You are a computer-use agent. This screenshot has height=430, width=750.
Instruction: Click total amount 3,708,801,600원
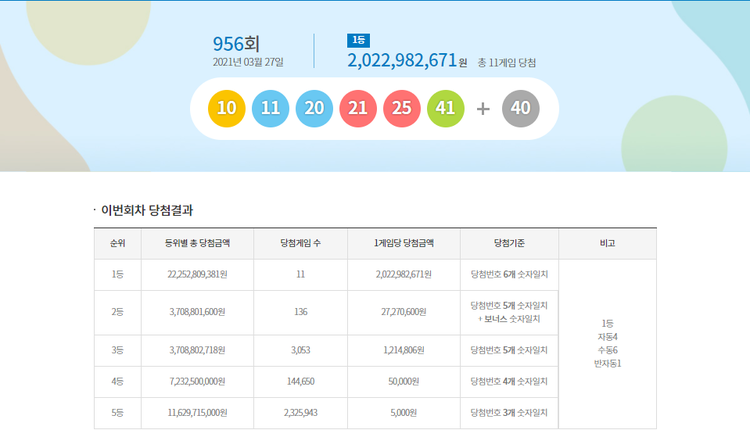[x=198, y=312]
